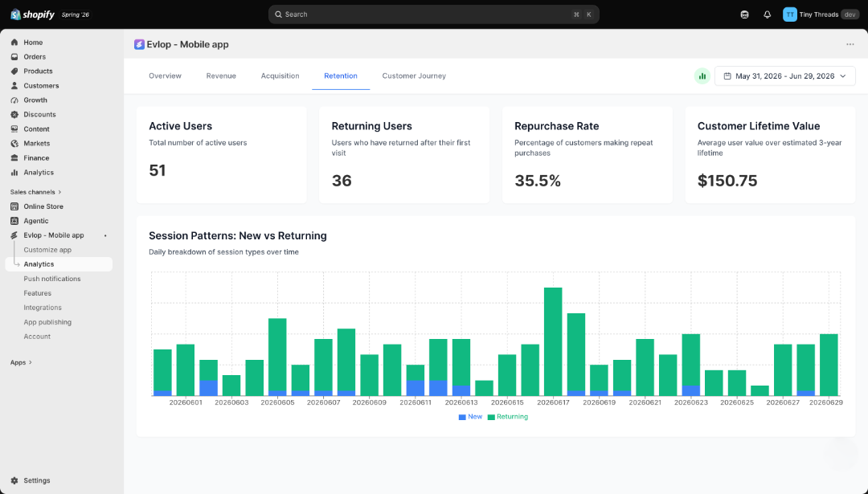
Task: Expand the Sales channels section
Action: [x=36, y=192]
